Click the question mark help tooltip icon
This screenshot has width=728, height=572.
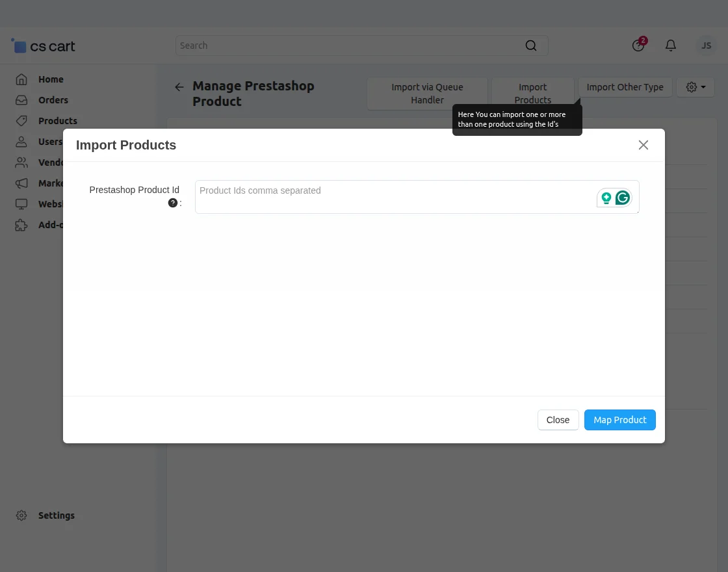click(173, 203)
